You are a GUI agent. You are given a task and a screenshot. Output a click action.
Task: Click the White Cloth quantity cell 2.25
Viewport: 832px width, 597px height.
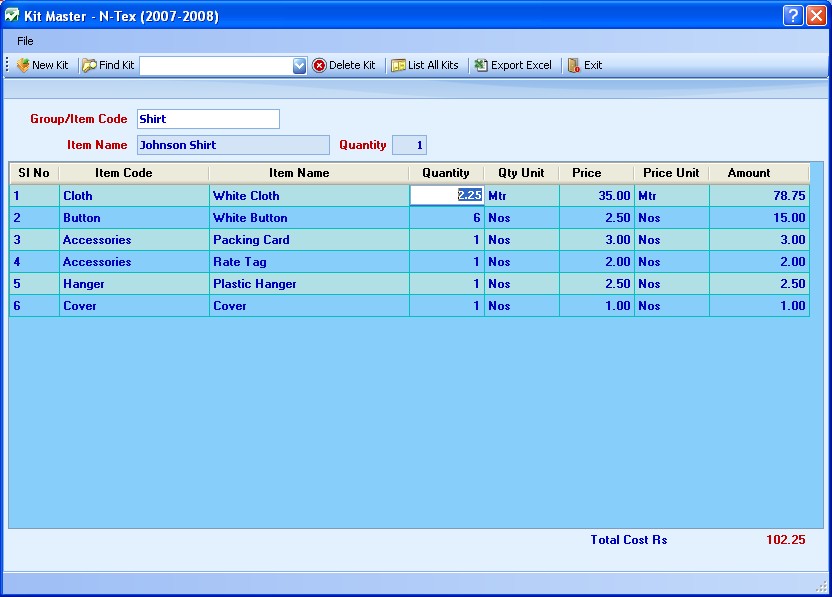tap(447, 195)
